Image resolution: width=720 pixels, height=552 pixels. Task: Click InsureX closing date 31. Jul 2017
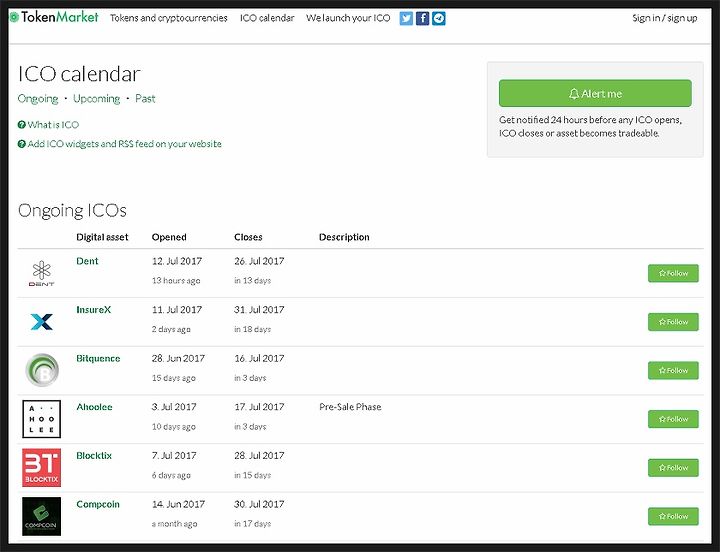pos(259,310)
